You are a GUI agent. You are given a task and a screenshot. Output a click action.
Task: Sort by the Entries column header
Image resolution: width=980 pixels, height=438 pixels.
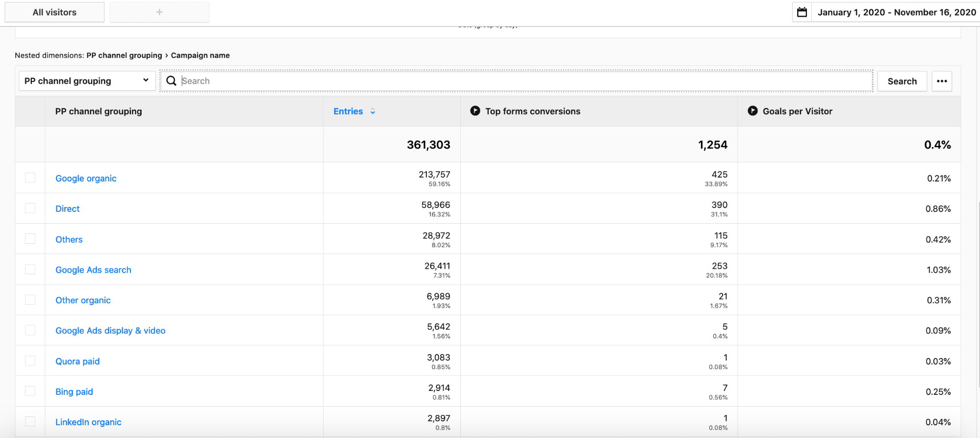click(348, 111)
